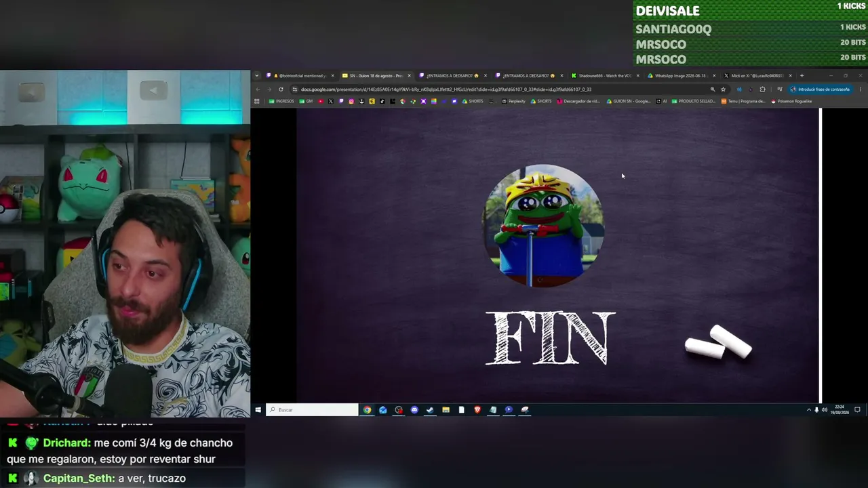Open the new tab plus button

pyautogui.click(x=802, y=75)
